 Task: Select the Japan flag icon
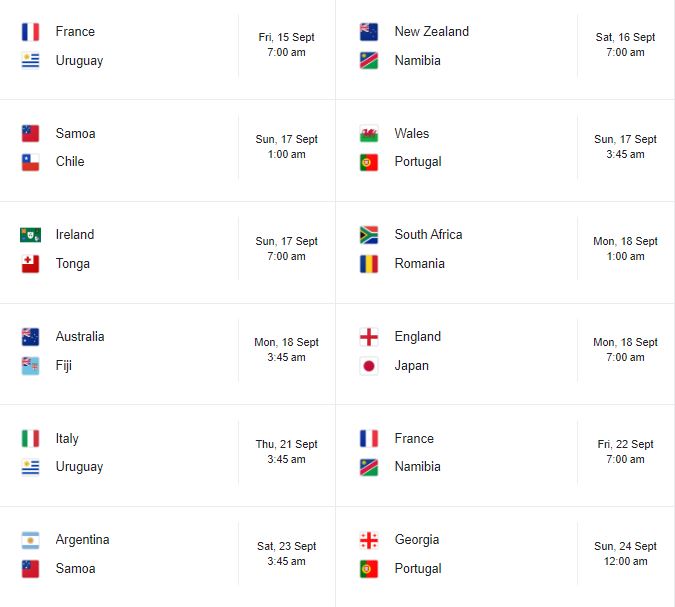369,366
